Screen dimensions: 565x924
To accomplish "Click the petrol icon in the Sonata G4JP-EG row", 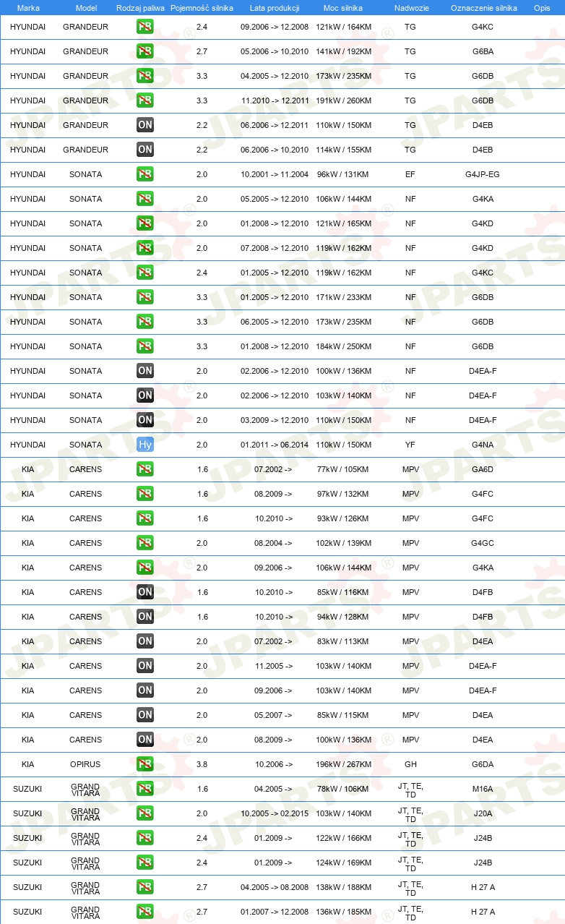I will (x=145, y=174).
